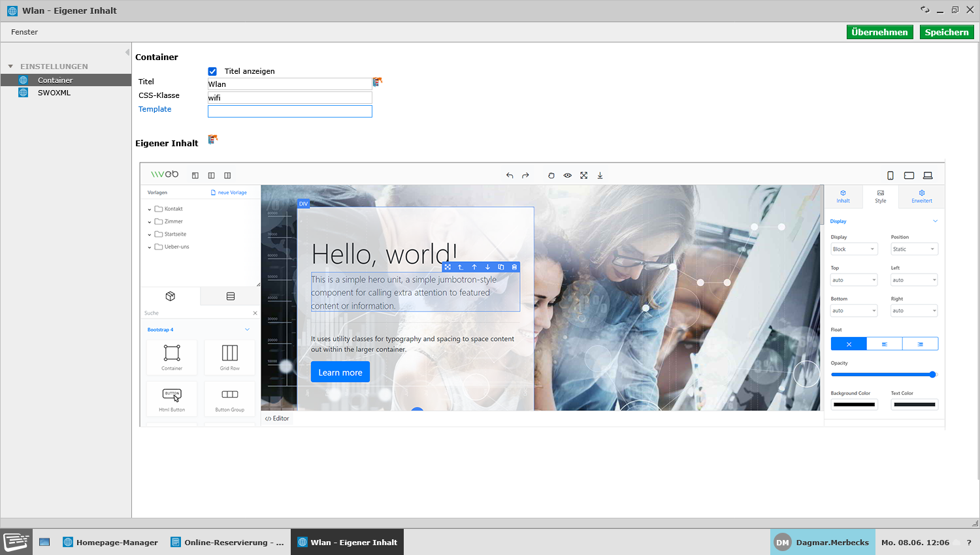Click the Übernehmen button
The image size is (980, 555).
879,32
